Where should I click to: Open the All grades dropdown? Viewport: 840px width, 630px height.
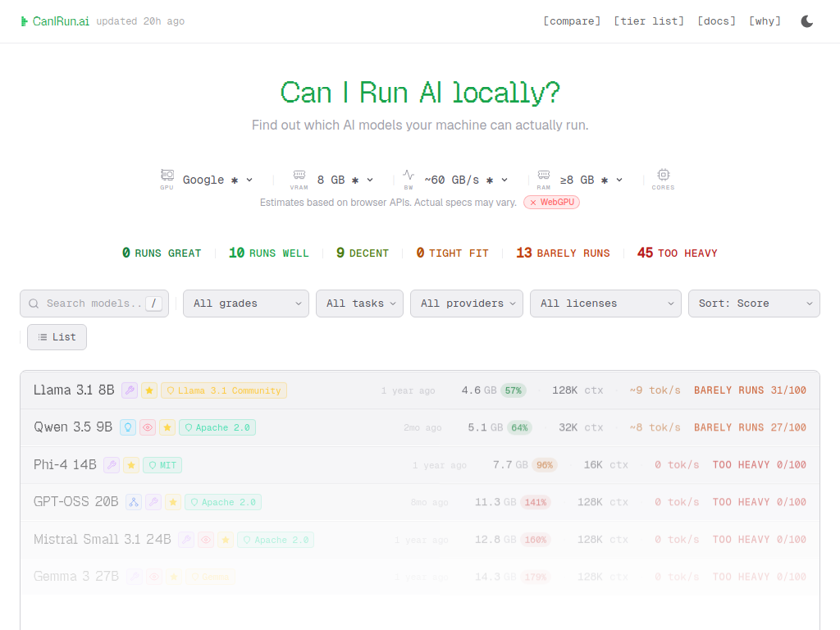tap(246, 304)
